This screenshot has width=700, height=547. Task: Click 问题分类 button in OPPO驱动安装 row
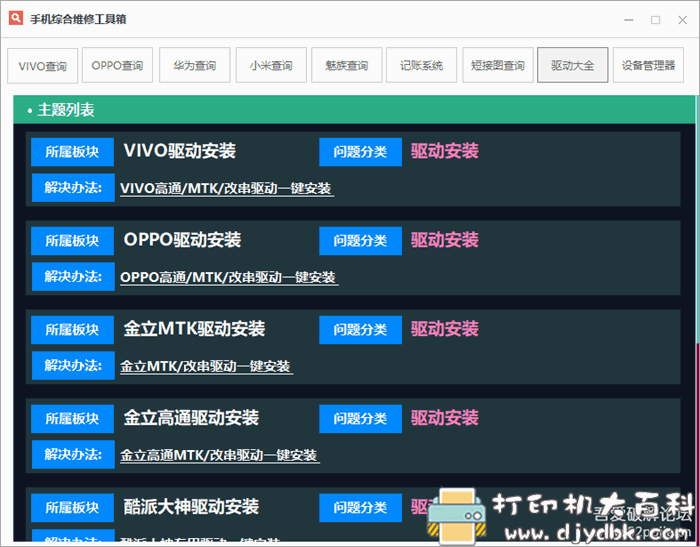(360, 241)
